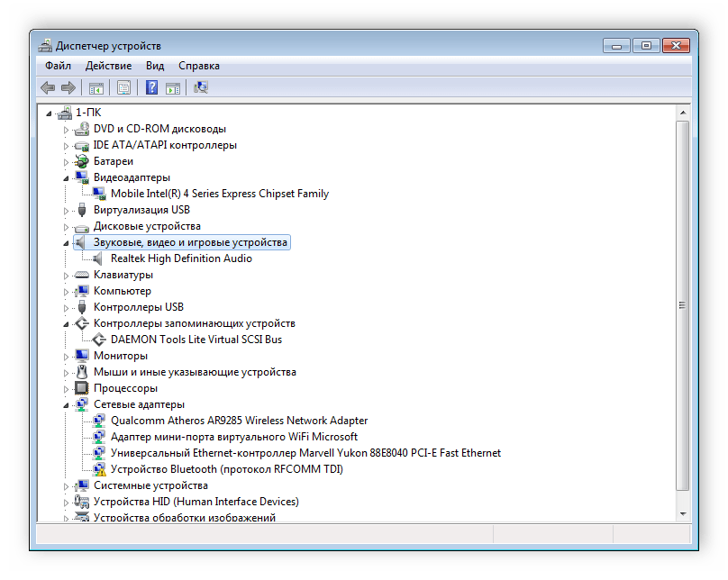Click the Mobile Intel 4 Series display icon
728x580 pixels.
(x=98, y=194)
